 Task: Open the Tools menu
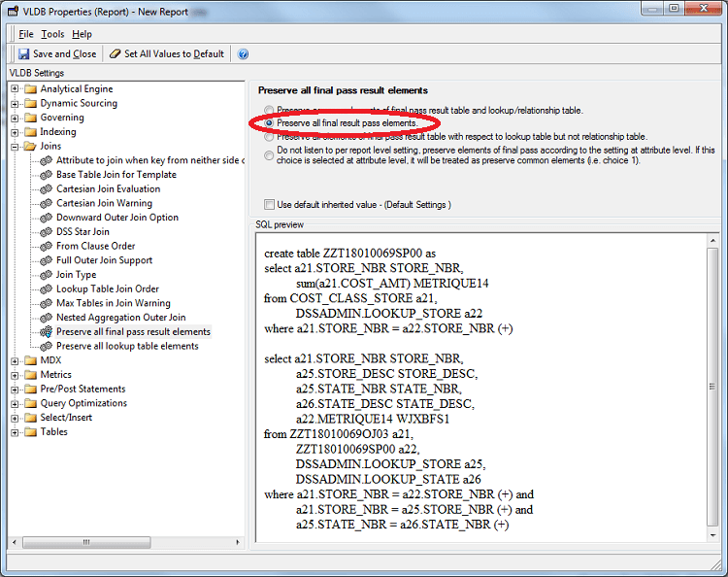[52, 34]
